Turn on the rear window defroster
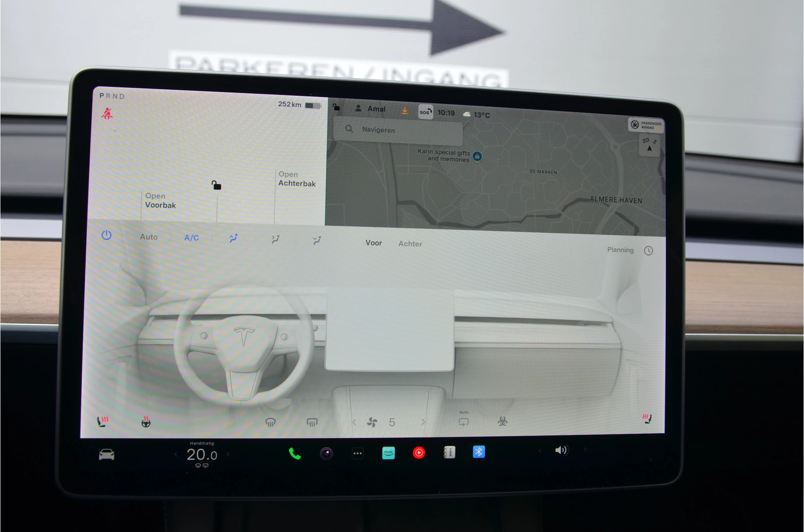The image size is (804, 532). coord(312,422)
